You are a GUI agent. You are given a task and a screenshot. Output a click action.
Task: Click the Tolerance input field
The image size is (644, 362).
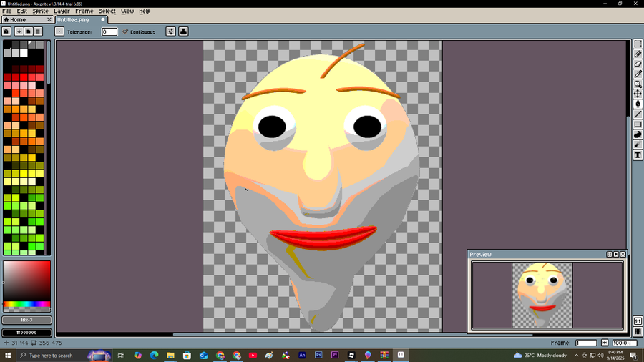click(x=109, y=31)
